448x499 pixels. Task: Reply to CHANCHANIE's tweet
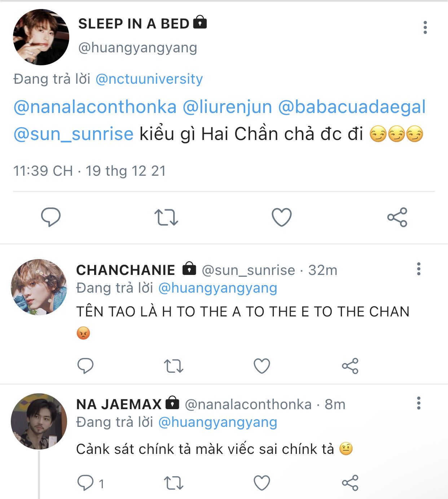tap(85, 366)
